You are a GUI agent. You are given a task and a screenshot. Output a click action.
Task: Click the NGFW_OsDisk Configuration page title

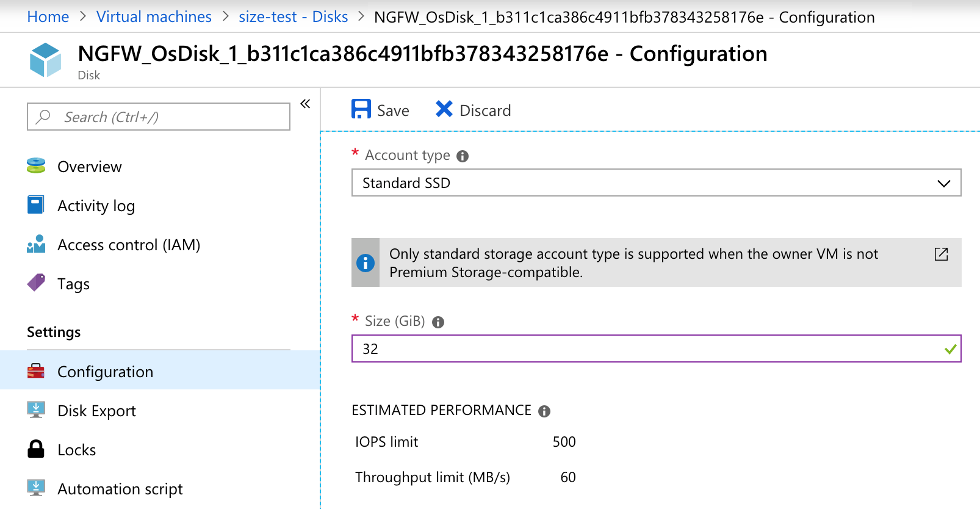point(422,54)
